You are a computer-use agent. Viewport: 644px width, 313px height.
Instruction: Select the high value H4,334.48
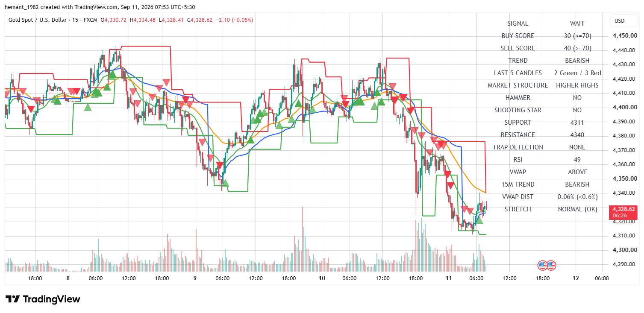[143, 20]
